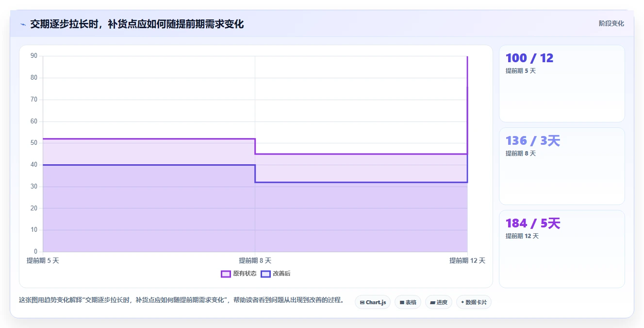The height and width of the screenshot is (328, 644).
Task: Click the y-axis value 50
Action: (x=34, y=143)
